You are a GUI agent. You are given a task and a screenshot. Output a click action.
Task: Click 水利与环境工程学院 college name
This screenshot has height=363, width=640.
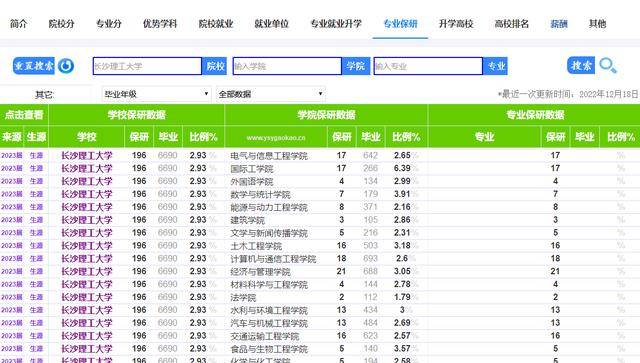click(x=269, y=310)
